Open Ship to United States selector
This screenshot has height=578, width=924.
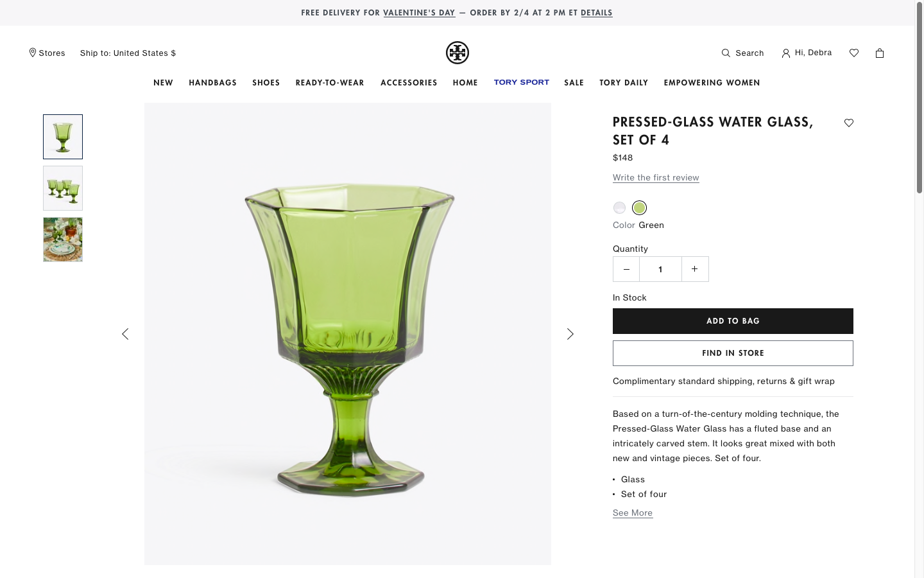pyautogui.click(x=128, y=53)
